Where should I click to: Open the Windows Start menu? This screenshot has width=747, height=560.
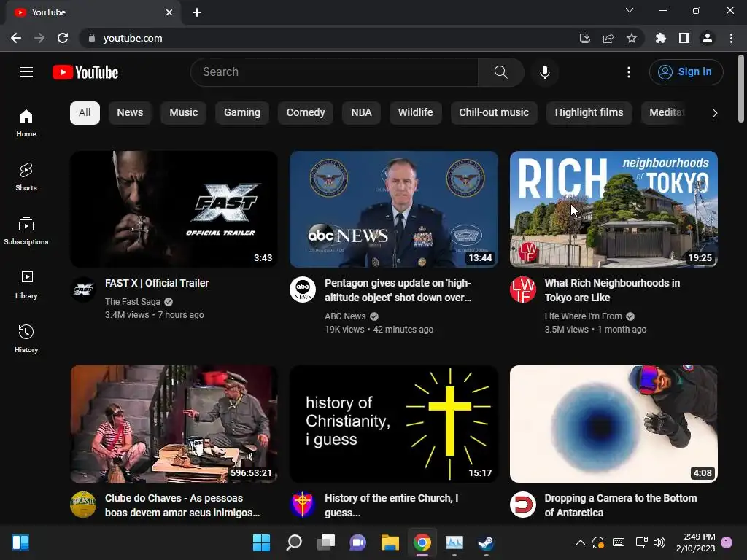(261, 542)
